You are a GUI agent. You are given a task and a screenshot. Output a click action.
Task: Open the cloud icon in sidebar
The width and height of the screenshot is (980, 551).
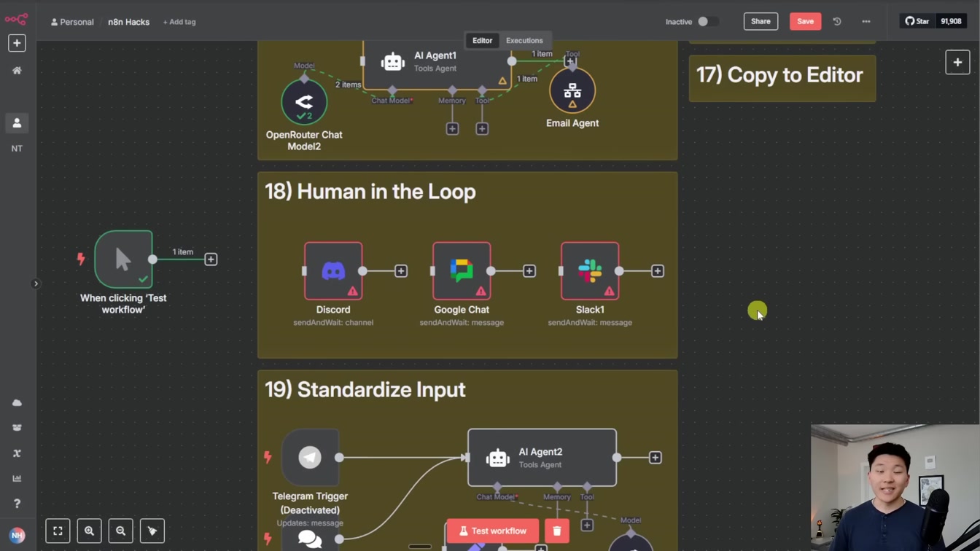click(17, 403)
